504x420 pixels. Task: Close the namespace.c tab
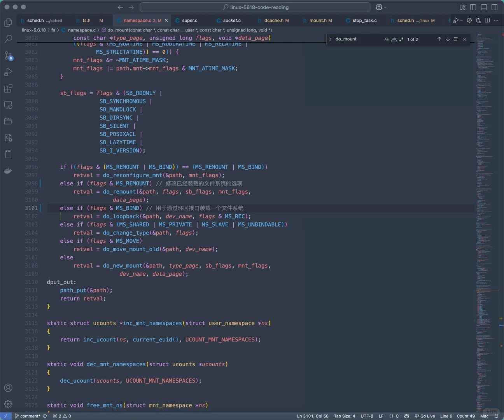(x=166, y=21)
